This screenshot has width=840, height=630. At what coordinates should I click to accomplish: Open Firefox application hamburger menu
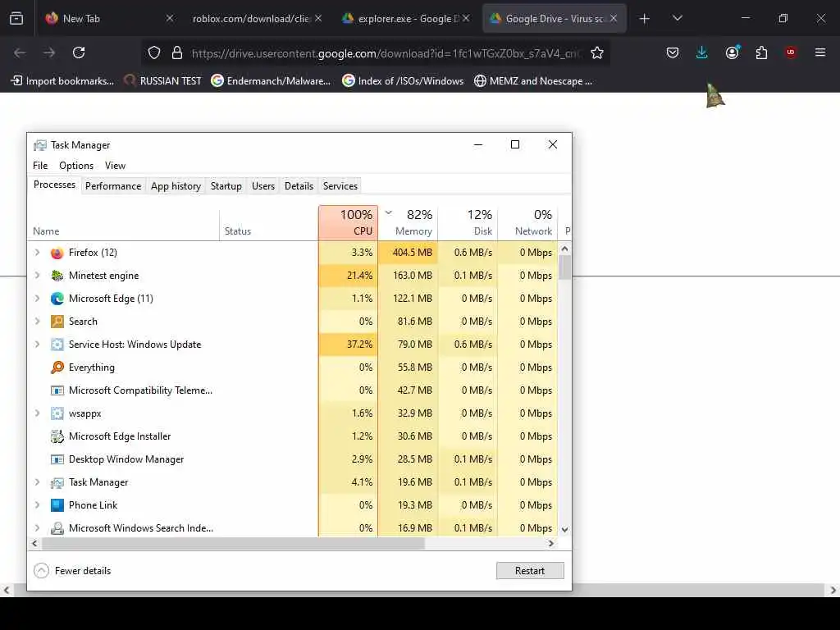(819, 52)
